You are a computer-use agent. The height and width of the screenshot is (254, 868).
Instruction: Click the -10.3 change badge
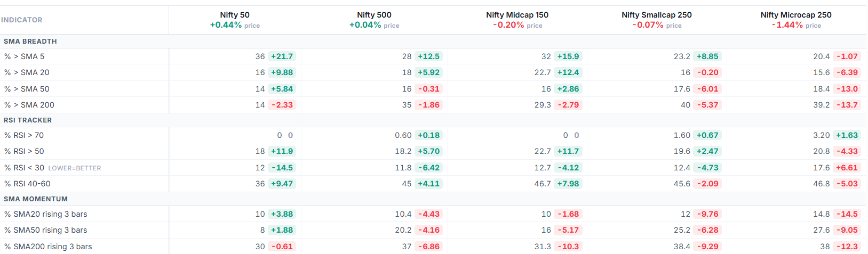point(568,247)
